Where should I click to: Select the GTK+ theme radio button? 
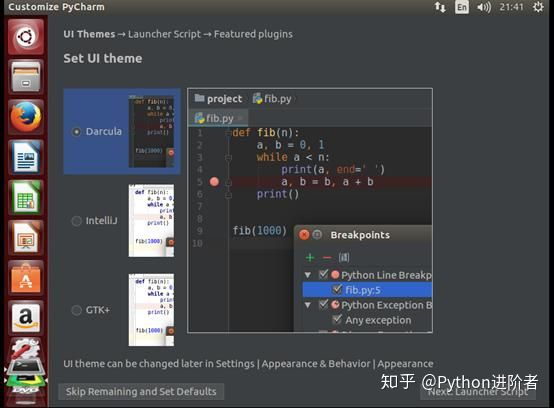tap(76, 310)
